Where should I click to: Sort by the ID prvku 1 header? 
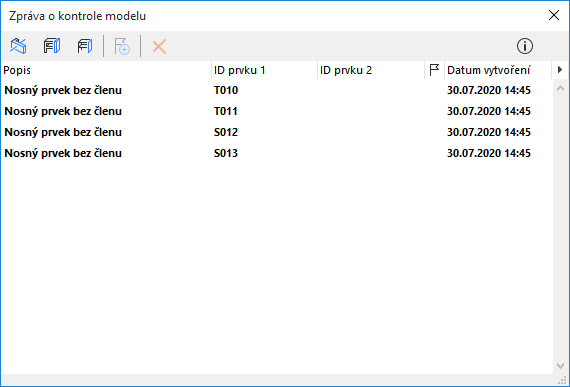point(264,70)
